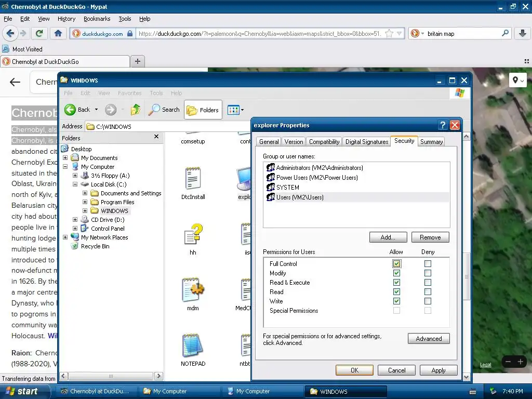
Task: Toggle Allow for Write permission
Action: [x=396, y=301]
